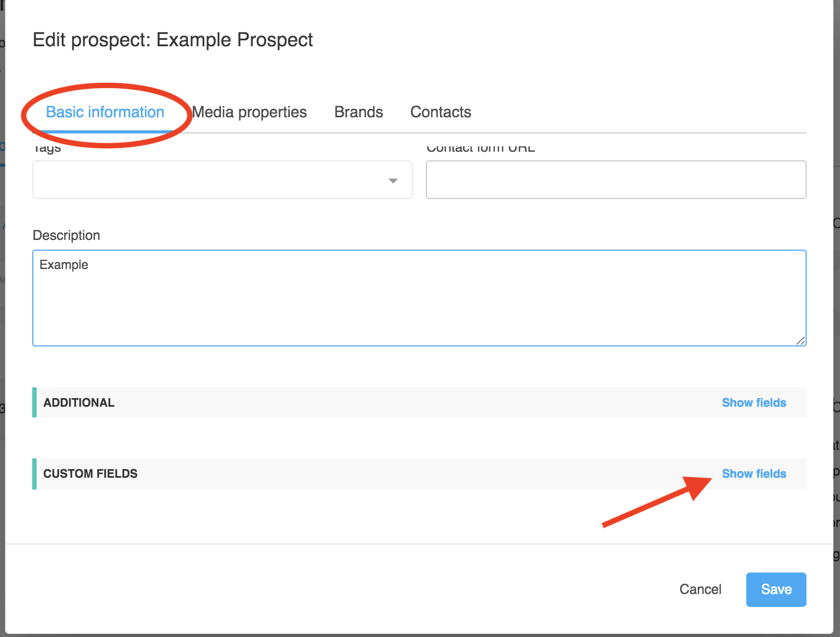
Task: Click the green accent bar beside CUSTOM FIELDS
Action: click(34, 473)
